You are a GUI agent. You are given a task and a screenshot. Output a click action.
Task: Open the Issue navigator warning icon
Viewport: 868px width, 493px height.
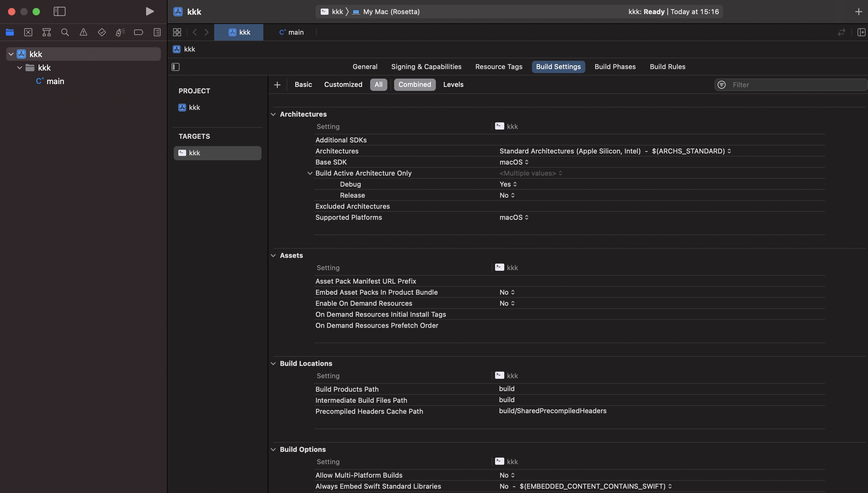[83, 32]
